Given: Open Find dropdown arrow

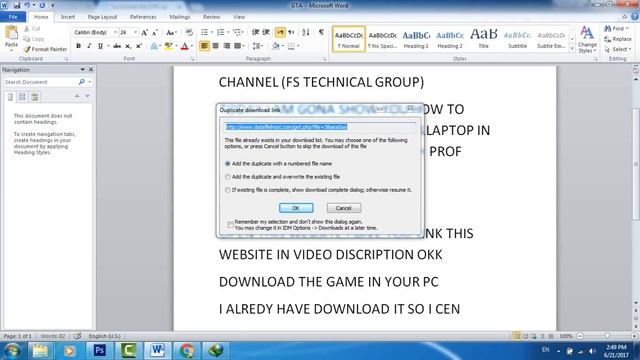Looking at the screenshot, I should (627, 29).
